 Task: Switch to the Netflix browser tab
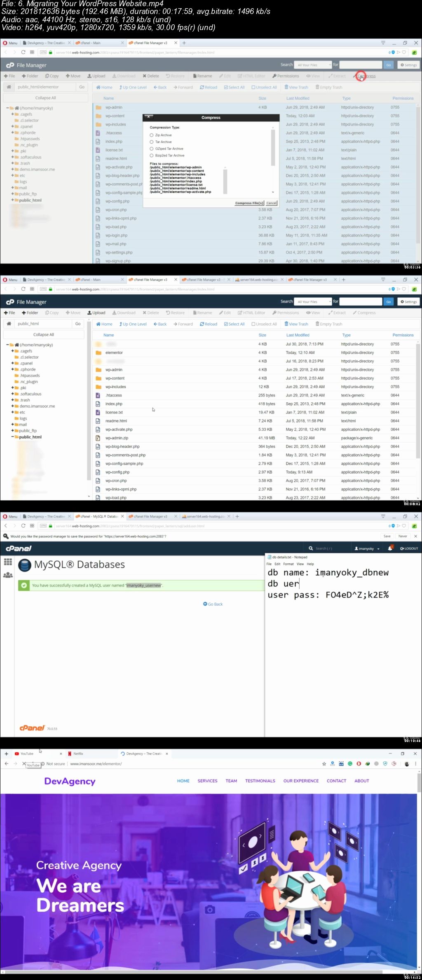(x=91, y=754)
